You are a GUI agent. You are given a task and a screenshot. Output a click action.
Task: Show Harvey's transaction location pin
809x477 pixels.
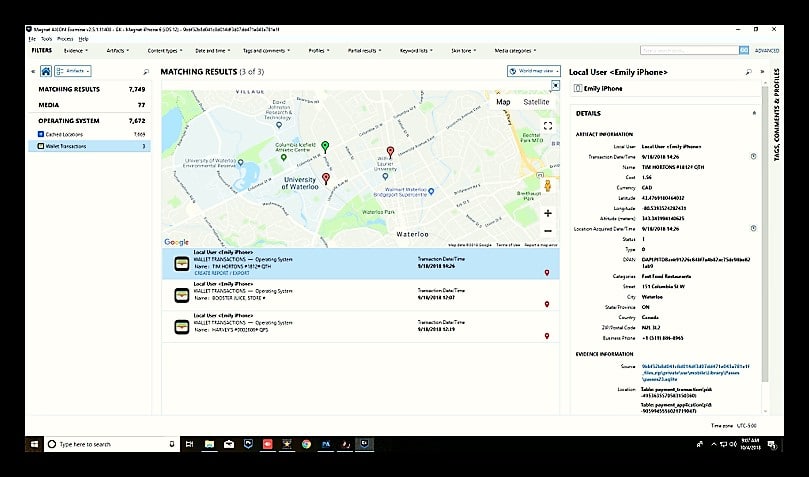click(547, 336)
